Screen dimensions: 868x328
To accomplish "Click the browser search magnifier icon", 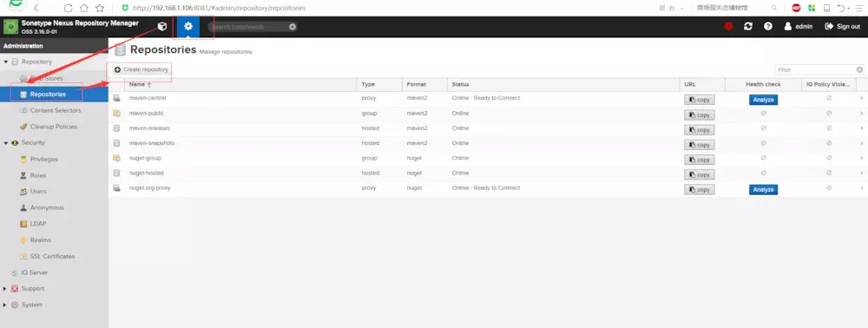I will click(x=774, y=9).
